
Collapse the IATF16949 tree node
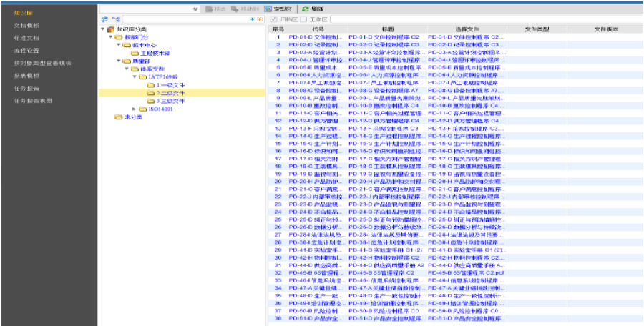[x=135, y=76]
